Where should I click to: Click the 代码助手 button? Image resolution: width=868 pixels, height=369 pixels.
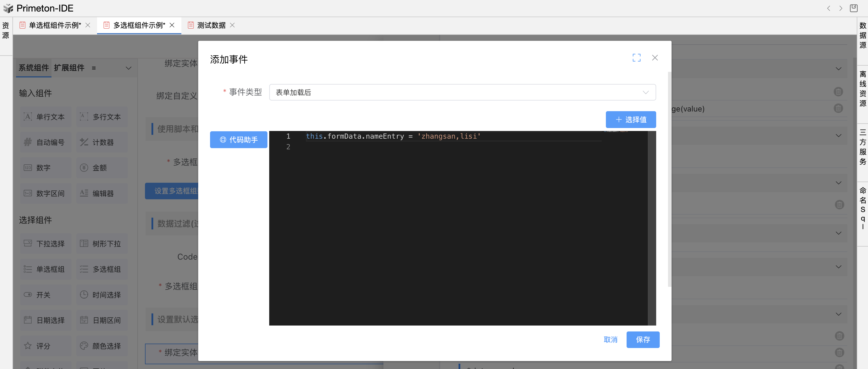click(x=238, y=140)
